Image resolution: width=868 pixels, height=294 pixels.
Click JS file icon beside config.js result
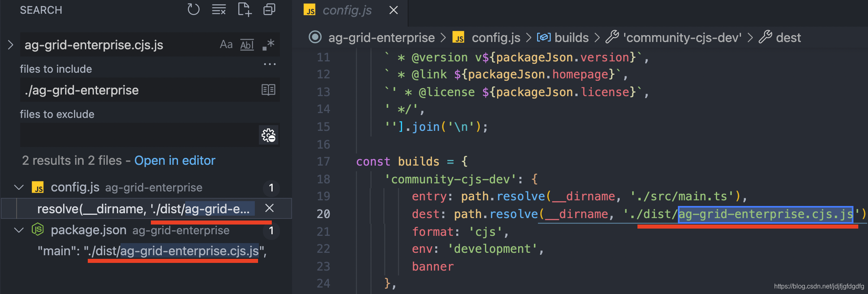(38, 187)
